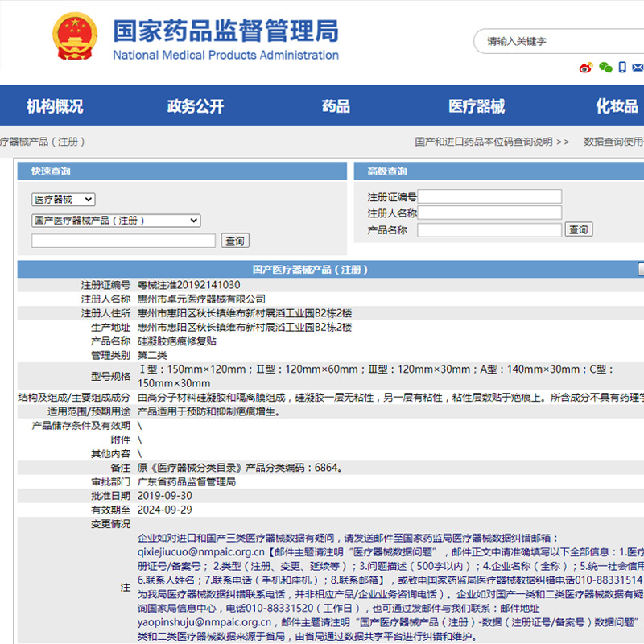Go to the 政务公开 menu
644x644 pixels.
click(x=196, y=106)
